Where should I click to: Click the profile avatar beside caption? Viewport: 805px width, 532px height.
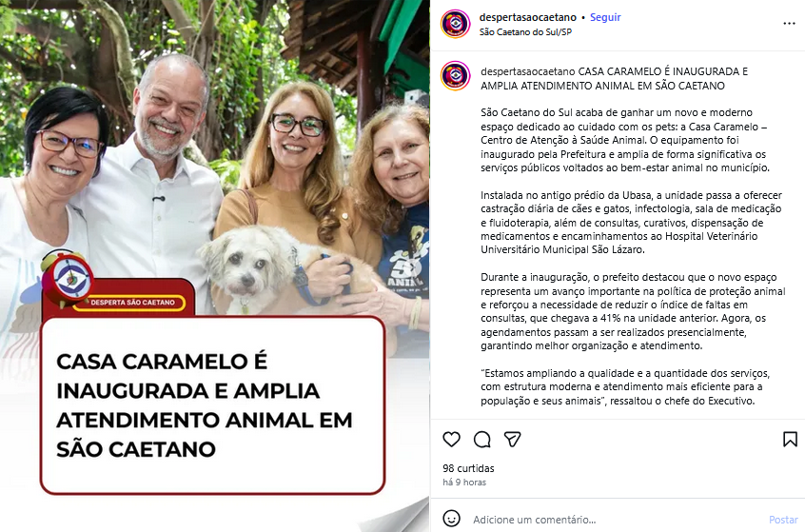click(x=455, y=75)
